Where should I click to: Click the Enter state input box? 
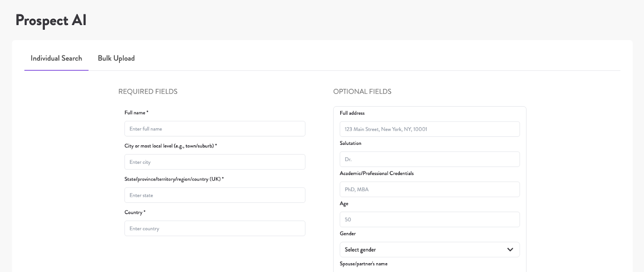(x=215, y=195)
